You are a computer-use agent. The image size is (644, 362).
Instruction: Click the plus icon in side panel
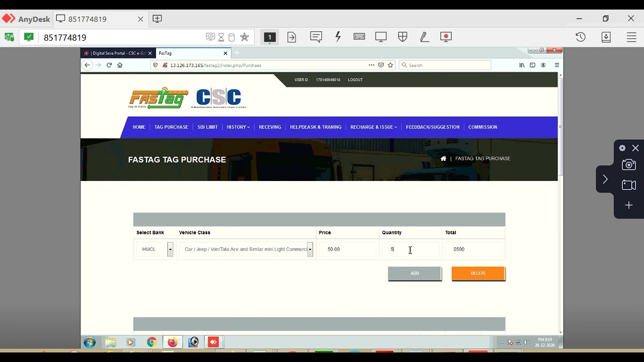629,205
